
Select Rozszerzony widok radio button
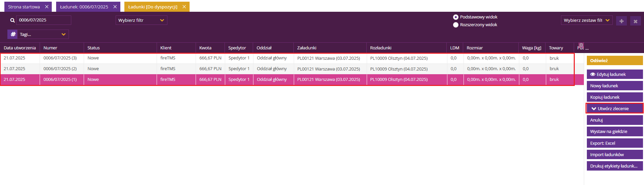click(456, 25)
